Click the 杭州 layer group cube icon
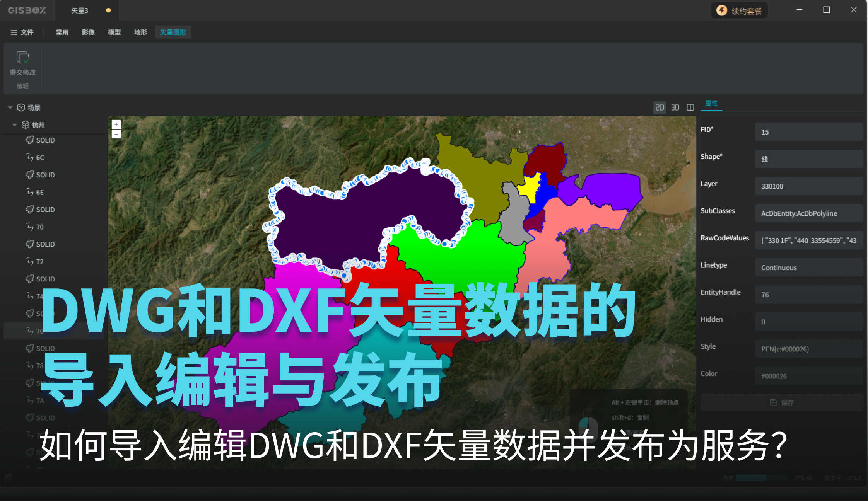868x501 pixels. coord(26,124)
